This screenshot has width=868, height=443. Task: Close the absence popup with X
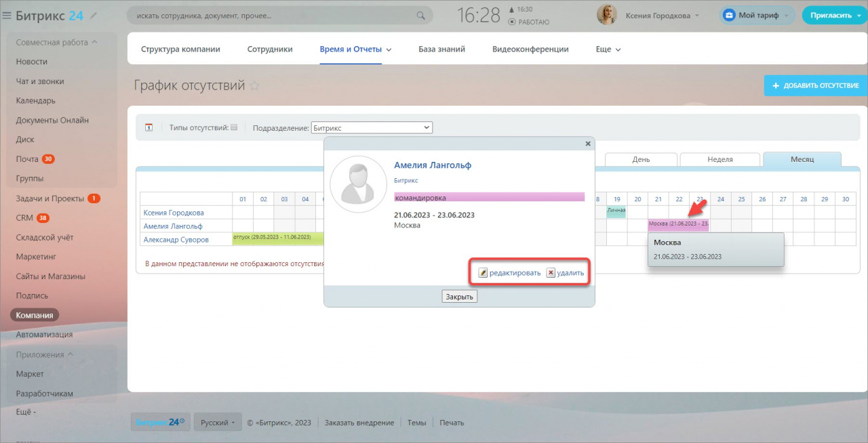tap(588, 144)
